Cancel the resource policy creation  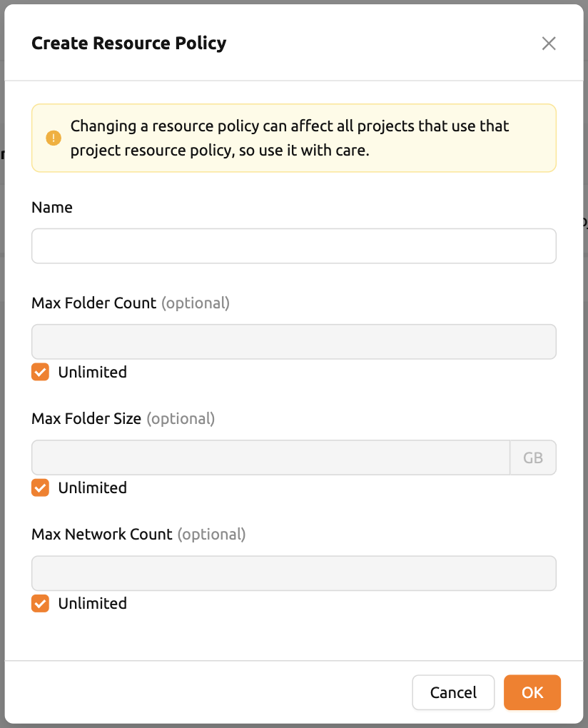[x=453, y=692]
